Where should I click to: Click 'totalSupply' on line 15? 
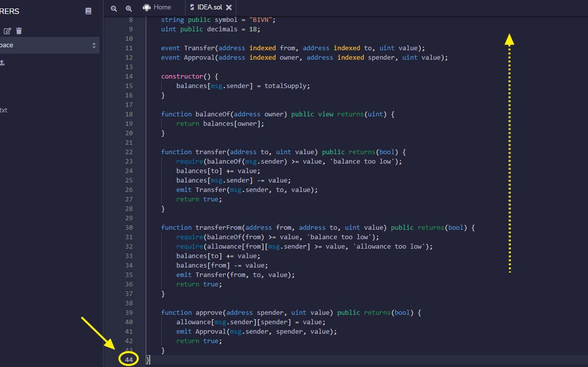(x=286, y=86)
